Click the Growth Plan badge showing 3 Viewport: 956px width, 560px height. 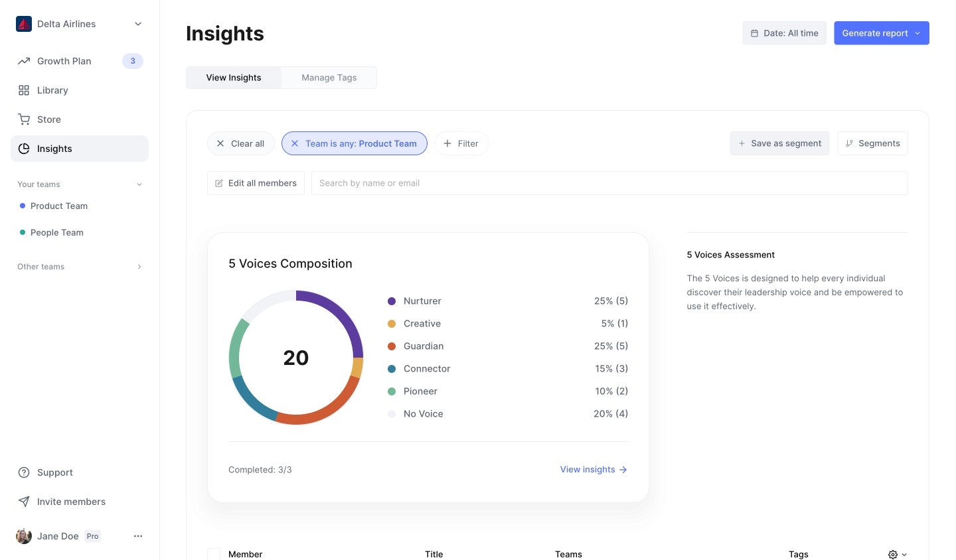pos(133,61)
